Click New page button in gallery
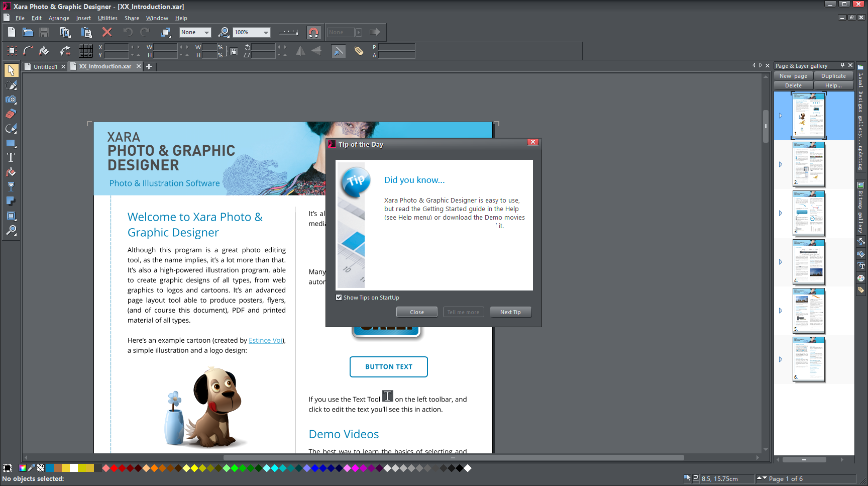Image resolution: width=868 pixels, height=486 pixels. click(x=793, y=76)
